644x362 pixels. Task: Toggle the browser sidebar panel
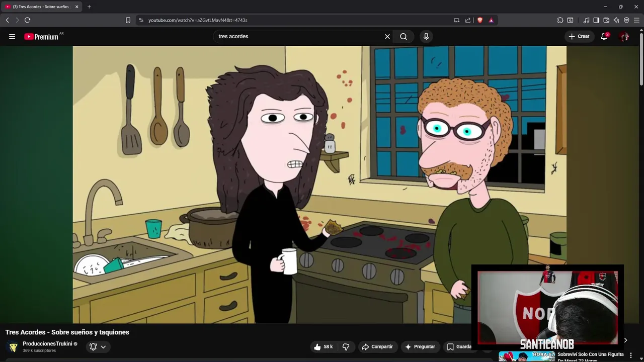tap(596, 20)
